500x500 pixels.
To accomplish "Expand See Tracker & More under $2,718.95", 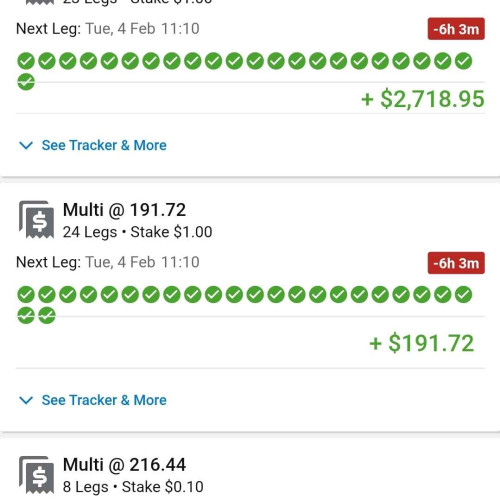I will coord(104,145).
